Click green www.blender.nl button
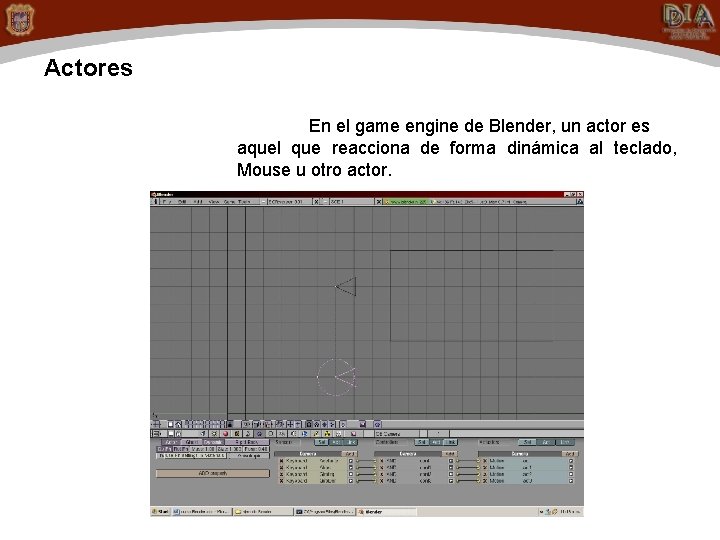The width and height of the screenshot is (720, 540). click(x=405, y=202)
